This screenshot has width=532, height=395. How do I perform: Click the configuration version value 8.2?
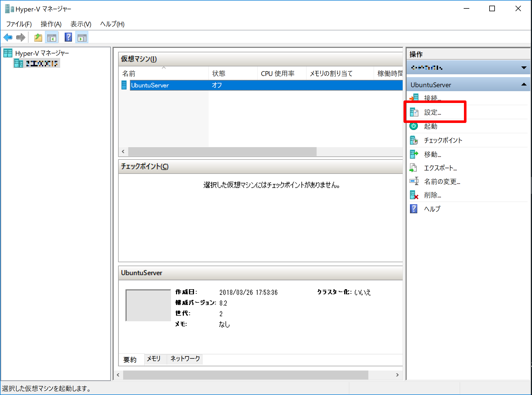(x=223, y=303)
